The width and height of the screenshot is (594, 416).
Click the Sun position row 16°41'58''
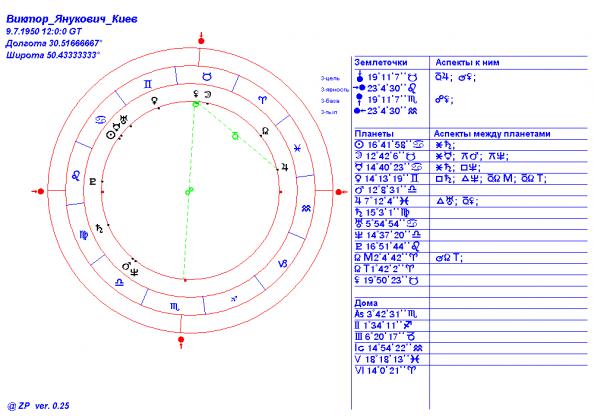pyautogui.click(x=389, y=145)
